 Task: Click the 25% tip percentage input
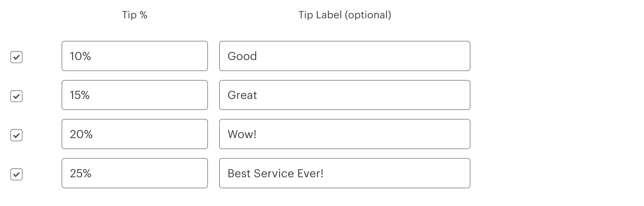click(135, 173)
